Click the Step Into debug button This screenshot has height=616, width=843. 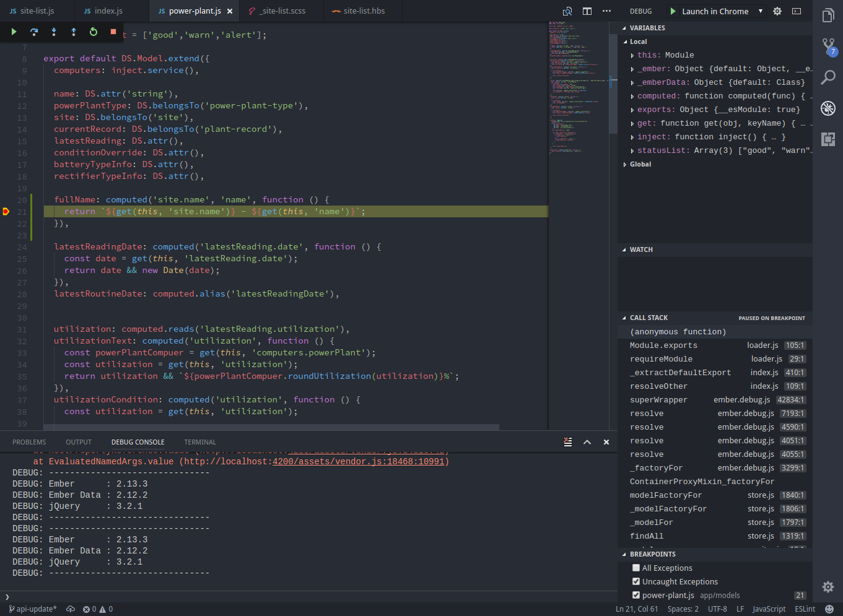click(x=54, y=32)
